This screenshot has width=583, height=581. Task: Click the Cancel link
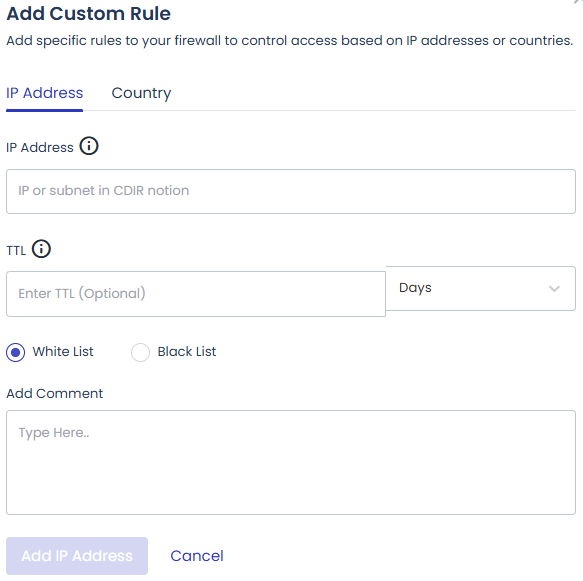coord(197,556)
